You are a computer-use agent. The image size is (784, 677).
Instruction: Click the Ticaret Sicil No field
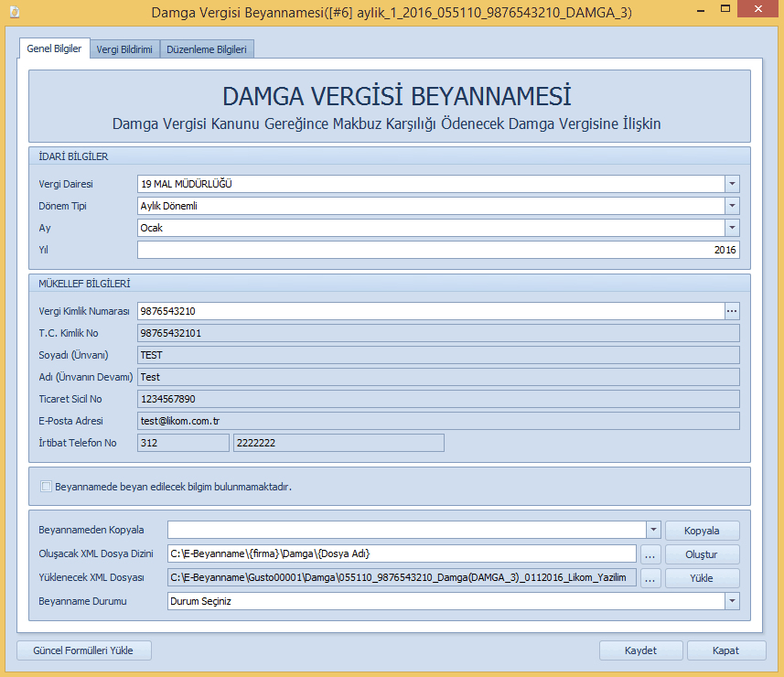pyautogui.click(x=438, y=399)
